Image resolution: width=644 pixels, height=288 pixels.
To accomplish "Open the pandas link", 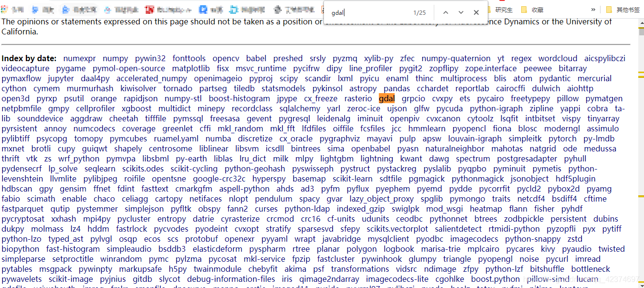I will [397, 88].
